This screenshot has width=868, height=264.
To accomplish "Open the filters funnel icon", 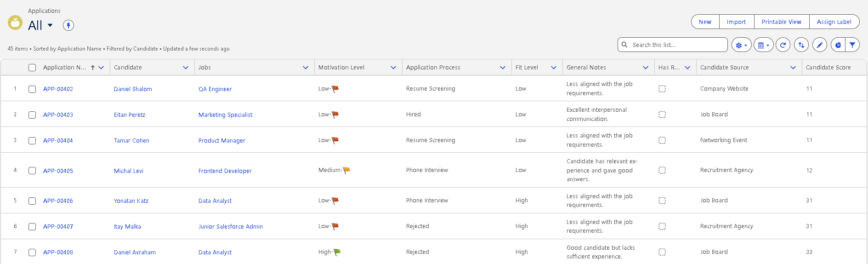I will pyautogui.click(x=852, y=45).
